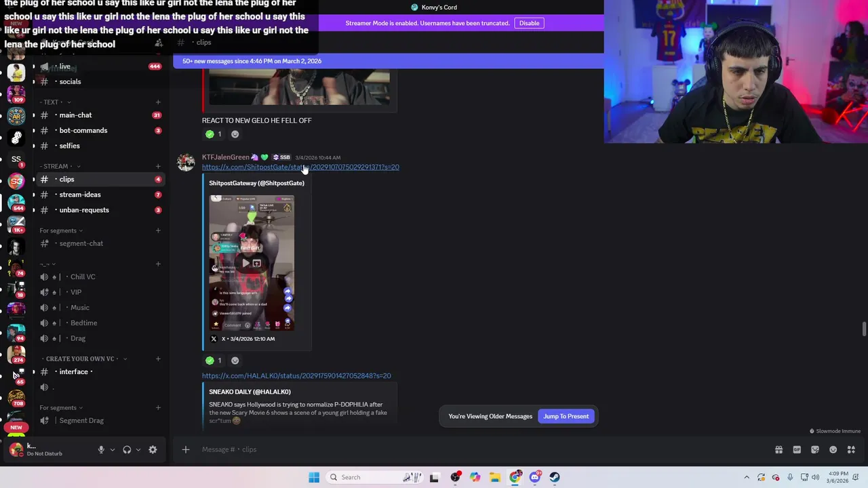Toggle green checkmark reaction on GELO message
Image resolution: width=868 pixels, height=488 pixels.
214,134
